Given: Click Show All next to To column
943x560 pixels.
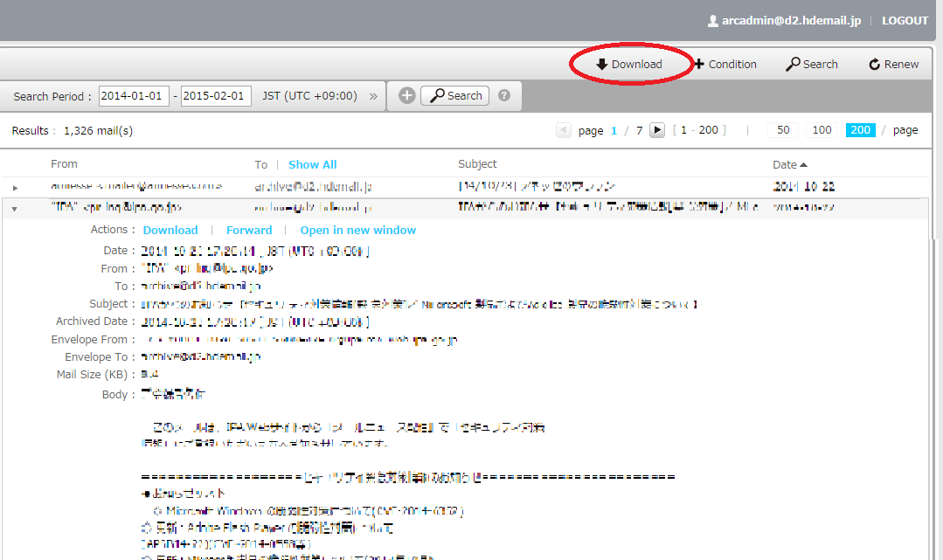Looking at the screenshot, I should click(312, 165).
